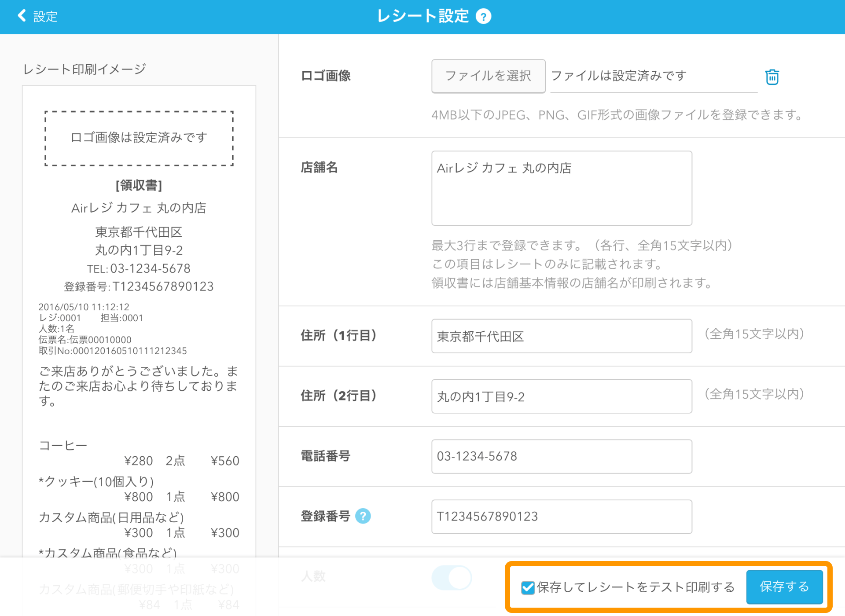This screenshot has width=845, height=616.
Task: Edit the 住所（2行目）field
Action: pos(561,396)
